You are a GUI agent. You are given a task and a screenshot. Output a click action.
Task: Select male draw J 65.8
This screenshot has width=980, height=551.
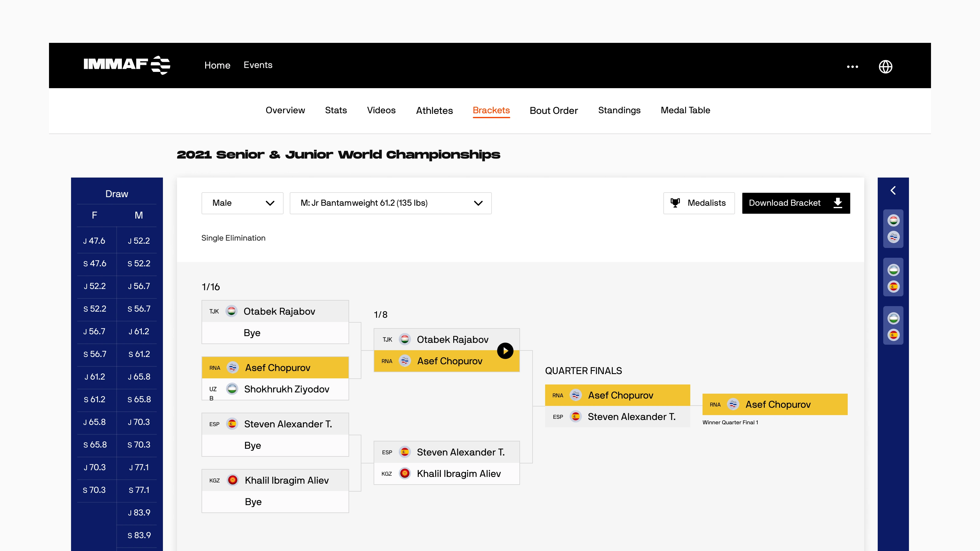point(139,377)
